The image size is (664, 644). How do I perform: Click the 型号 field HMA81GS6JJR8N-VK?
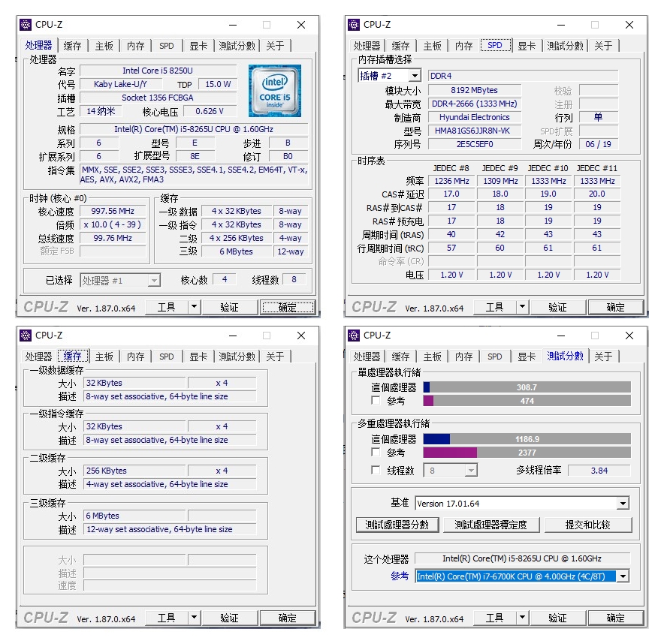[474, 131]
